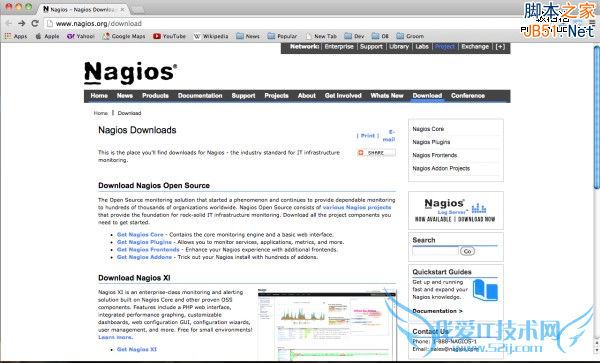Expand the DB bookmark folder
This screenshot has width=600, height=363.
(380, 36)
